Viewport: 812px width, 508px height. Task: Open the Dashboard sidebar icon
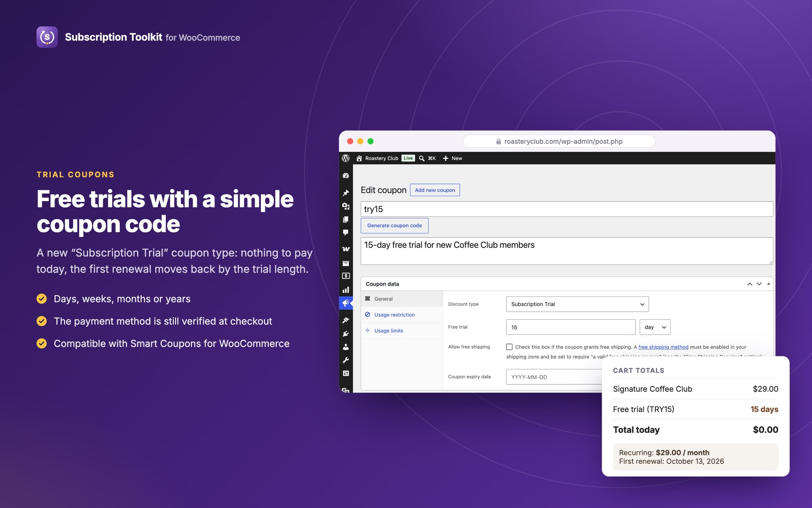tap(345, 175)
